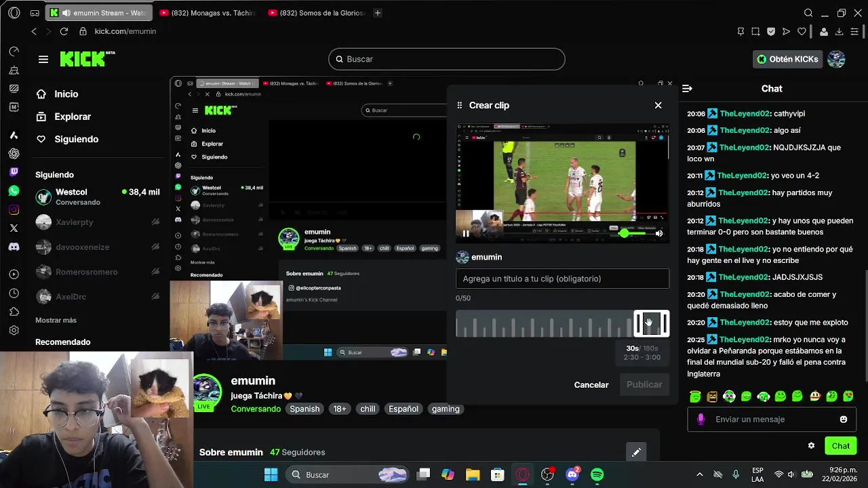868x488 pixels.
Task: Open Siguiendo in Kick sidebar
Action: pos(67,139)
